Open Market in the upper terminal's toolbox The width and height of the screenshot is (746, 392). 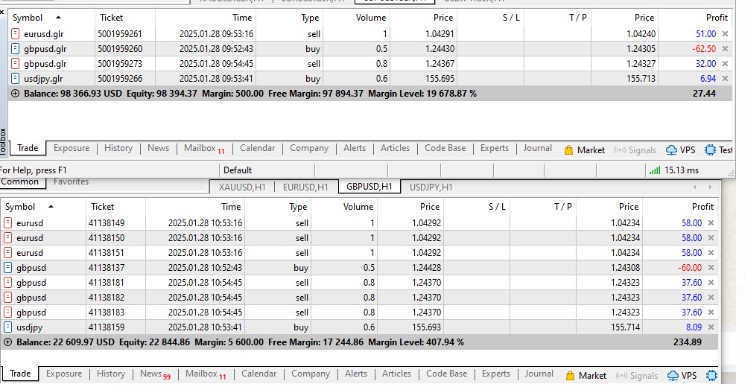click(584, 150)
